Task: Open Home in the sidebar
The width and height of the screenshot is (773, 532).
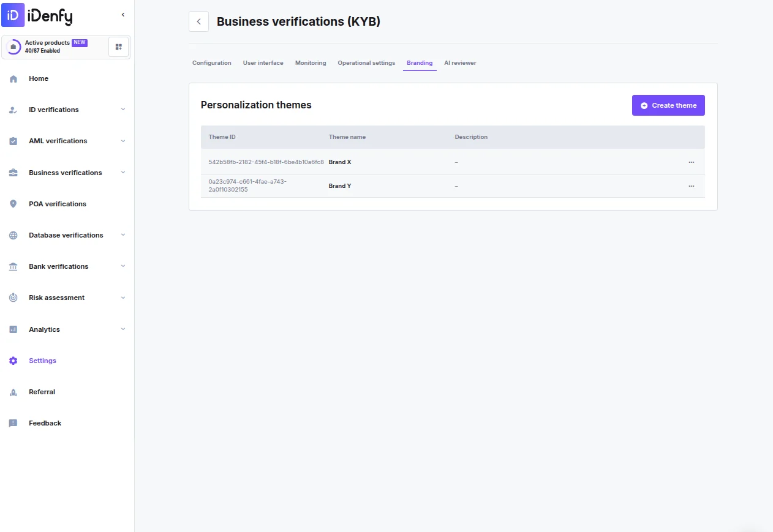Action: pos(39,78)
